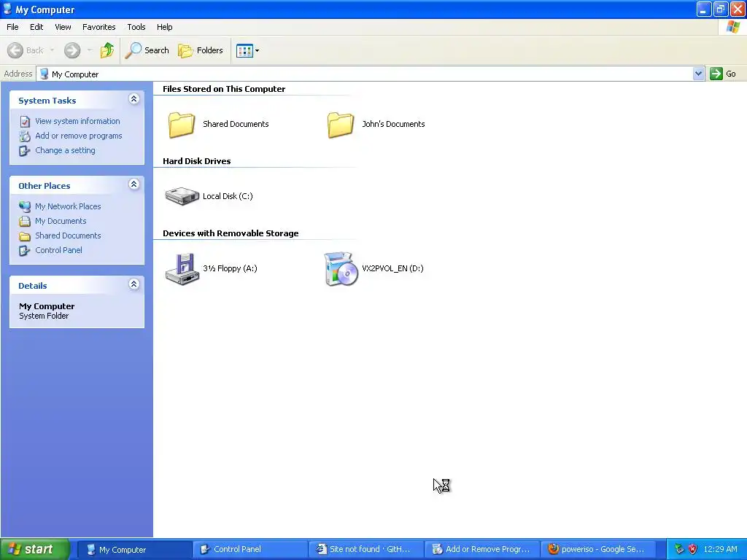Image resolution: width=747 pixels, height=560 pixels.
Task: Click the Search magnifier button
Action: point(147,50)
